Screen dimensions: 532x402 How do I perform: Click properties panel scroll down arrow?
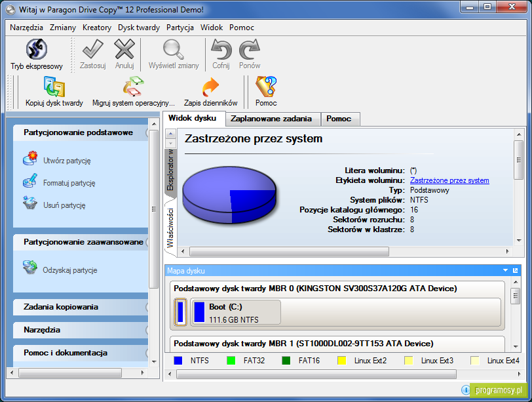(x=519, y=241)
